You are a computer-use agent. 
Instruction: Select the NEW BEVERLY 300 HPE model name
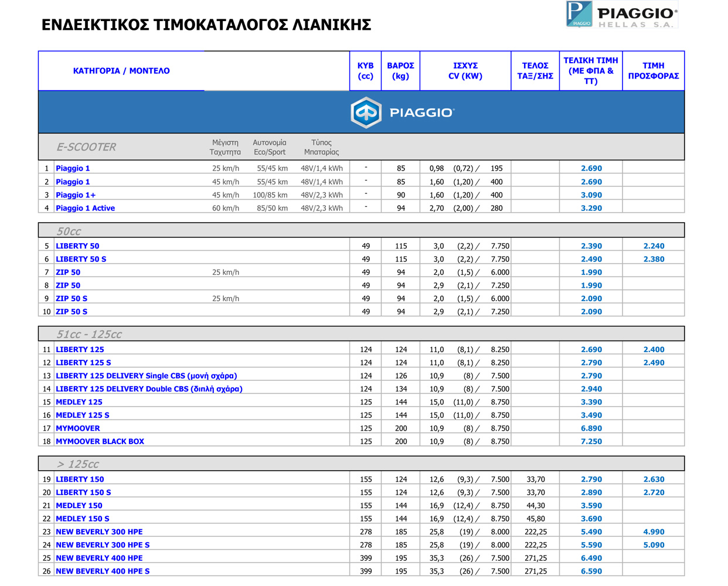pyautogui.click(x=99, y=532)
